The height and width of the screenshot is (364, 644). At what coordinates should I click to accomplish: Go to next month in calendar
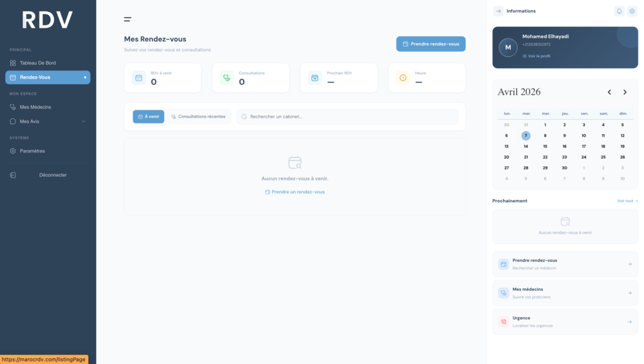pyautogui.click(x=625, y=93)
